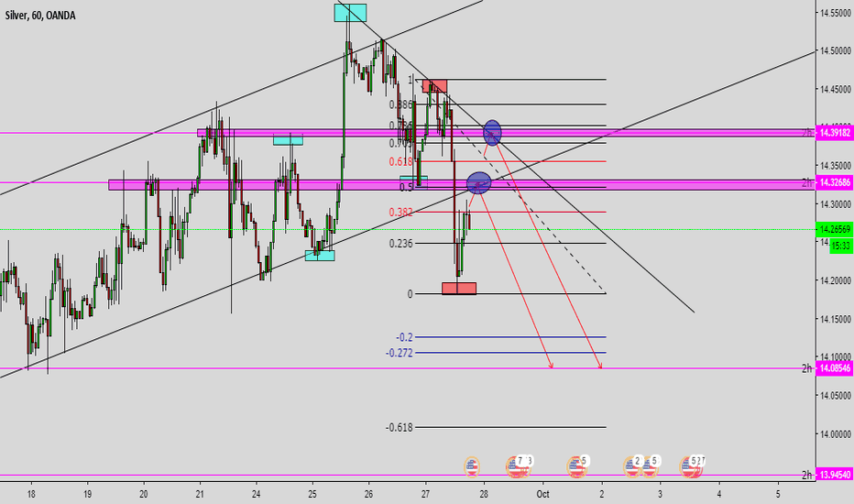Select the magenta 13.94540 price label
The height and width of the screenshot is (504, 854).
[835, 475]
